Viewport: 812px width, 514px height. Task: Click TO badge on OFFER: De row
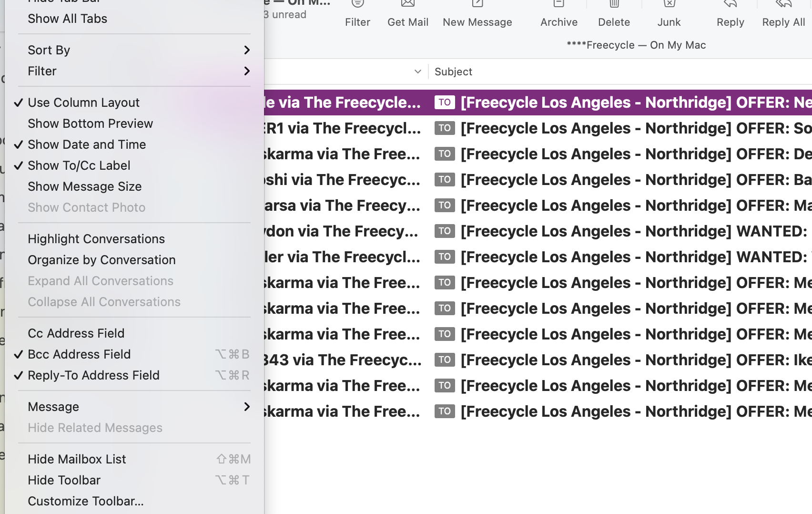[x=445, y=154]
